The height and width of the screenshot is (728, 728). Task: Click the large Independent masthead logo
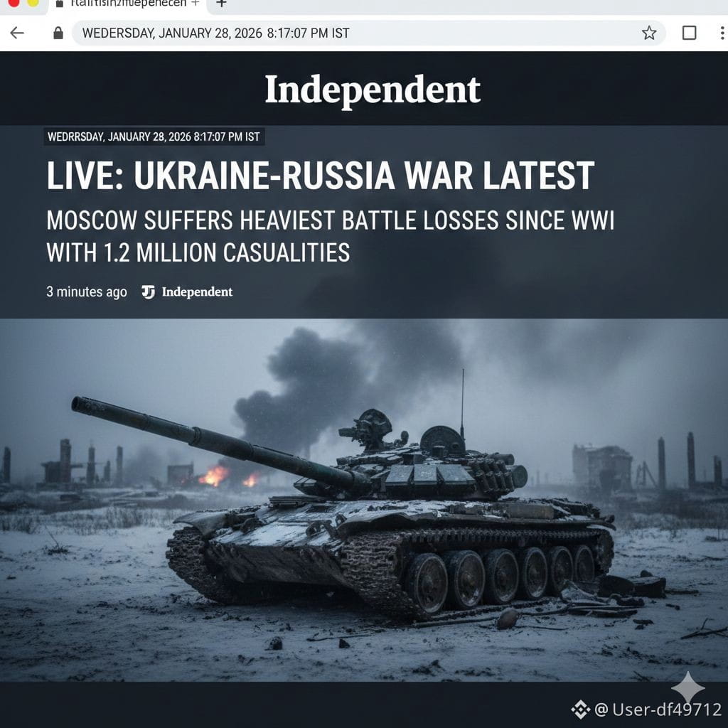[x=373, y=90]
